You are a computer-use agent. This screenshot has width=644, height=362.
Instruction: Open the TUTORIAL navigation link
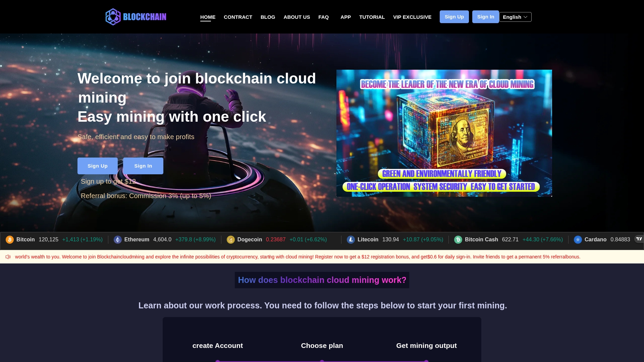[x=372, y=17]
